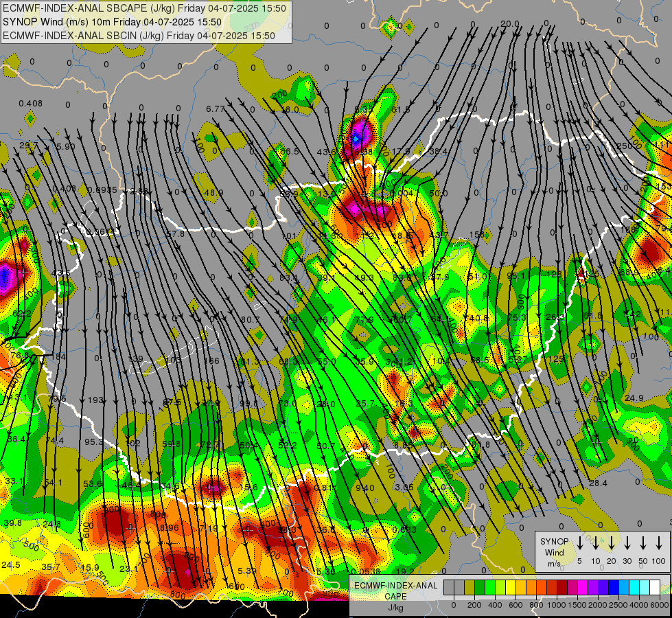Viewport: 672px width, 618px height.
Task: Click the 20 m/s wind arrow in the legend
Action: (612, 543)
